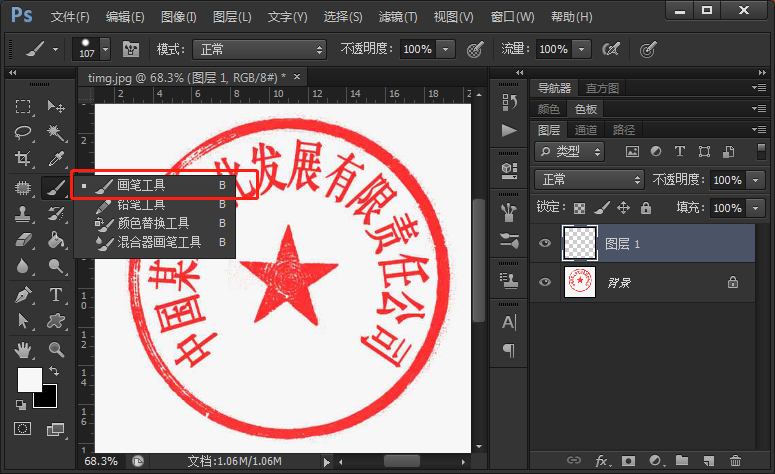Change screen mode icon
The height and width of the screenshot is (474, 775).
pyautogui.click(x=55, y=430)
